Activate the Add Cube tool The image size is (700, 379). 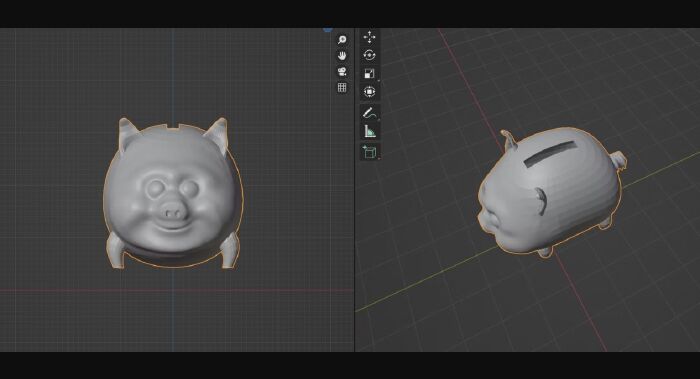(x=370, y=152)
